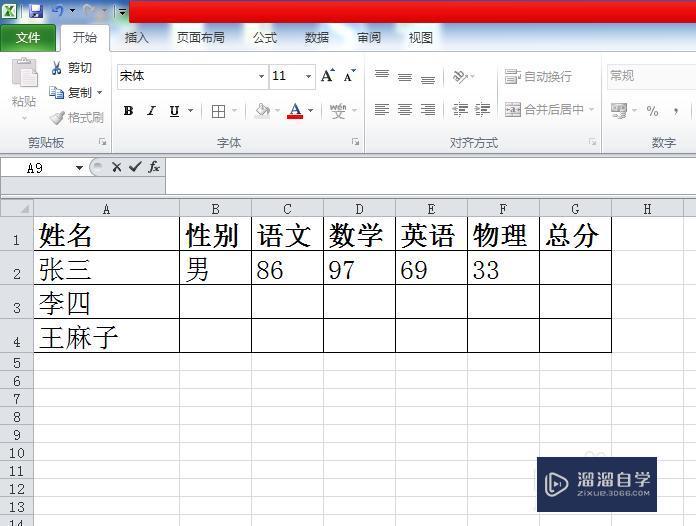Click the Top Align icon
Viewport: 696px width, 526px height.
pos(382,76)
